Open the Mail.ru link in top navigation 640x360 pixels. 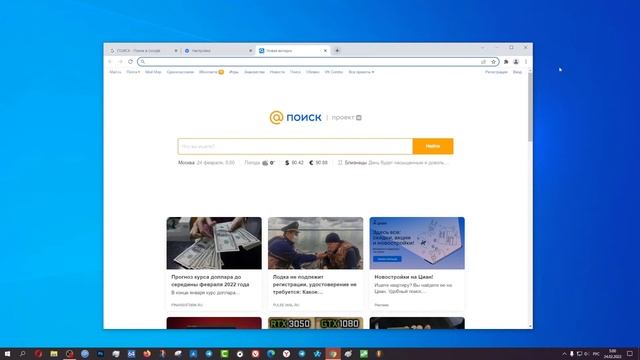(115, 72)
